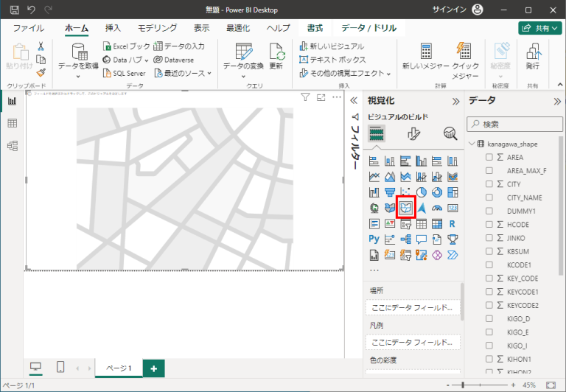Select the shape map visual
This screenshot has height=392, width=566.
click(x=406, y=208)
